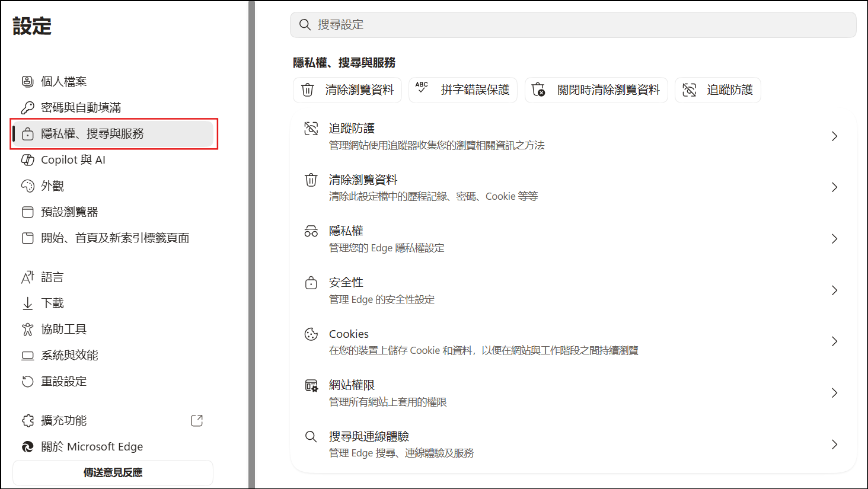Screen dimensions: 868x489
Task: Click the 清除瀏覽資料 quick button at top
Action: (347, 90)
